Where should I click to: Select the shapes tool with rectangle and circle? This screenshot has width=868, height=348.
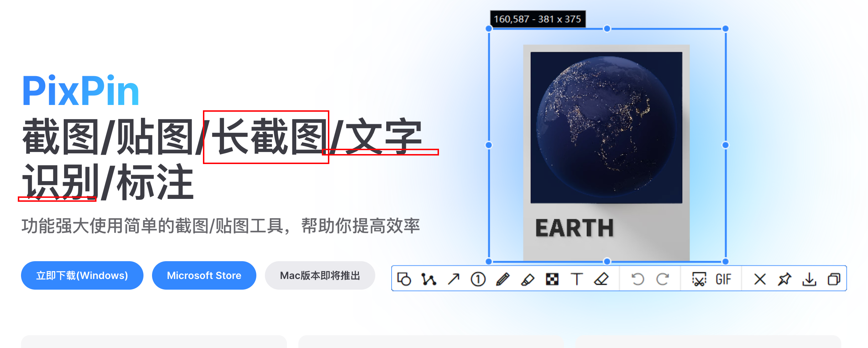pyautogui.click(x=404, y=279)
